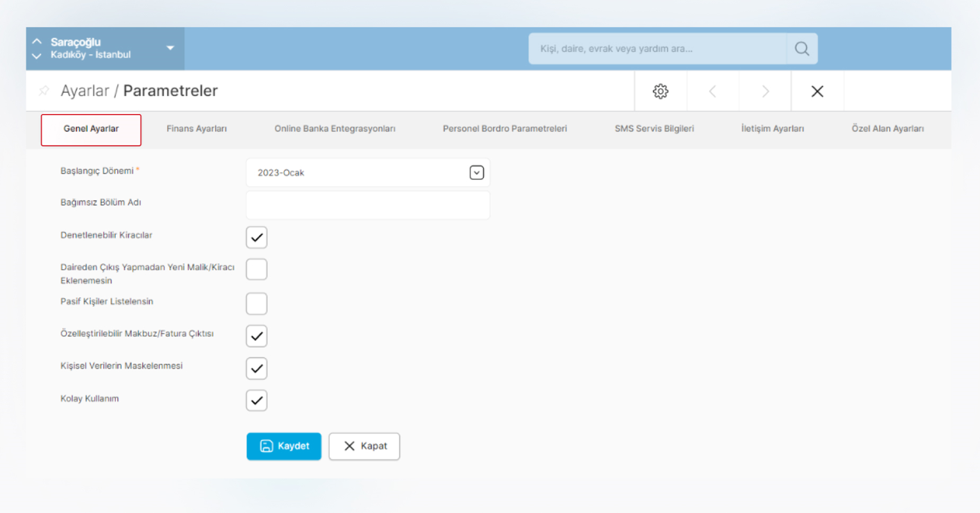The image size is (980, 513).
Task: Open the settings gear icon
Action: pyautogui.click(x=661, y=91)
